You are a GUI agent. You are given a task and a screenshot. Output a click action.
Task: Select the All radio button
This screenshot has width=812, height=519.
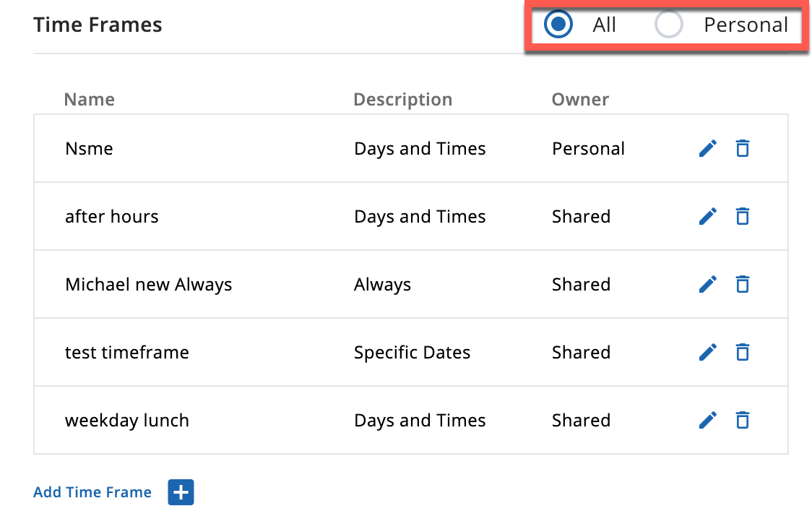[x=558, y=25]
